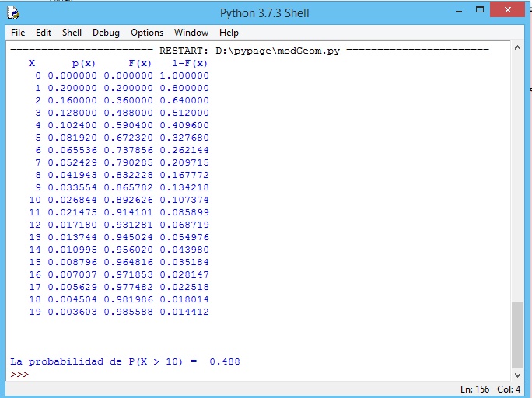
Task: Click the result value 0.488 at the end
Action: tap(225, 361)
